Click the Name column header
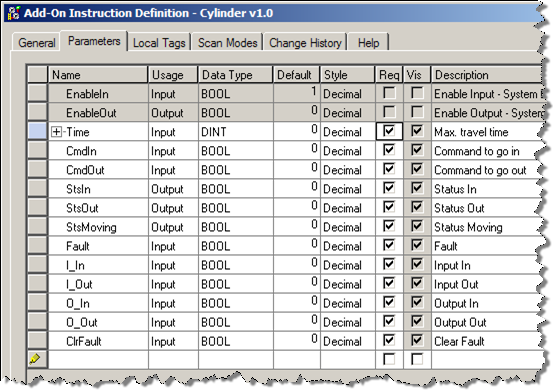Image resolution: width=553 pixels, height=390 pixels. [x=98, y=75]
